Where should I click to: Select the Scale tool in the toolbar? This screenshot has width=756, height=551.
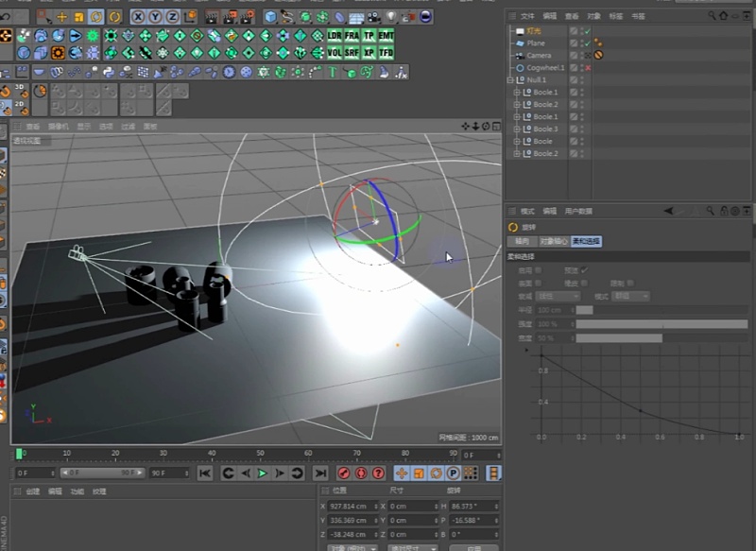click(79, 16)
